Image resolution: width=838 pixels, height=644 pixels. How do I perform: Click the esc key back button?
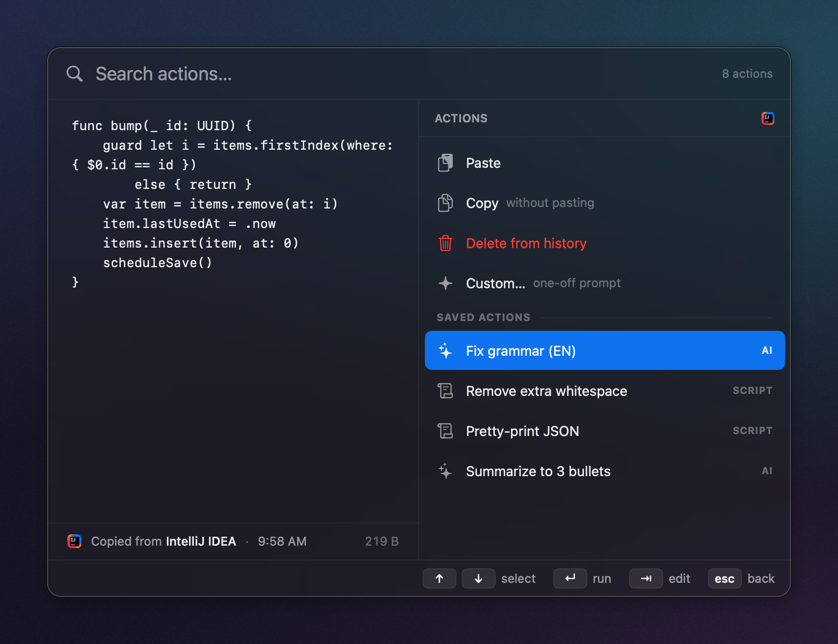pos(724,578)
